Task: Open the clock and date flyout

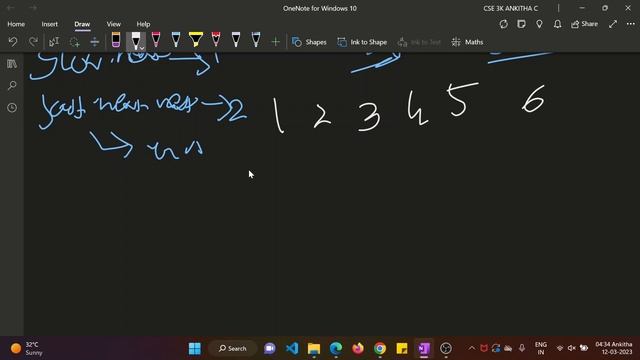Action: point(614,348)
